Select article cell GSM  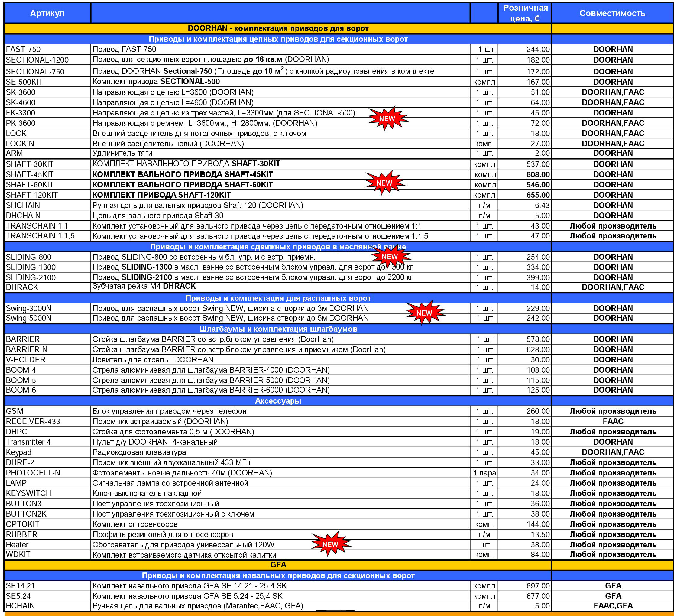[x=47, y=411]
